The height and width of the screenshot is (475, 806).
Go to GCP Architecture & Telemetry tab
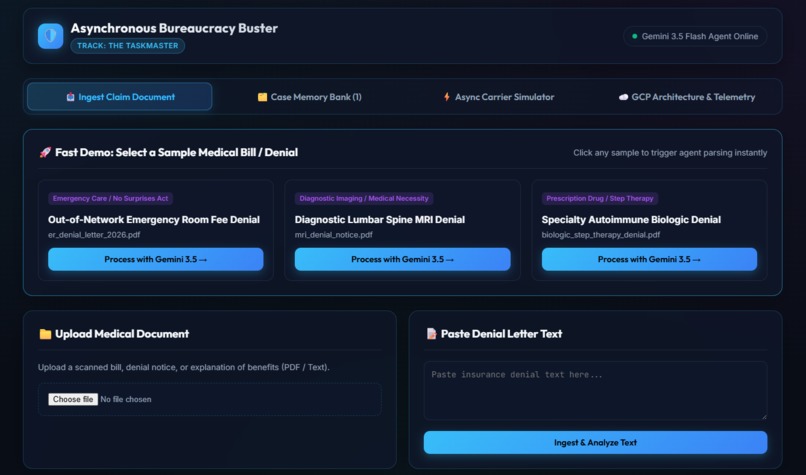click(x=687, y=97)
